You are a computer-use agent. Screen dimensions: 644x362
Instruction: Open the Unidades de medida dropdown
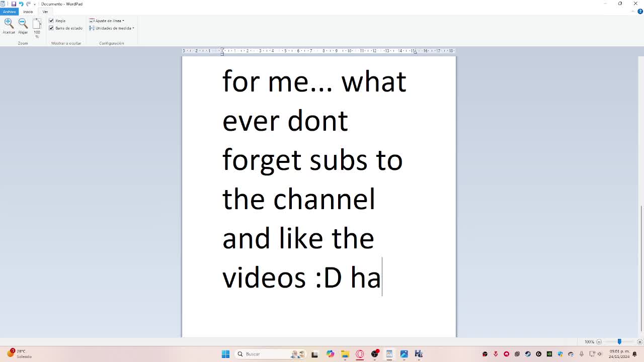pos(112,28)
